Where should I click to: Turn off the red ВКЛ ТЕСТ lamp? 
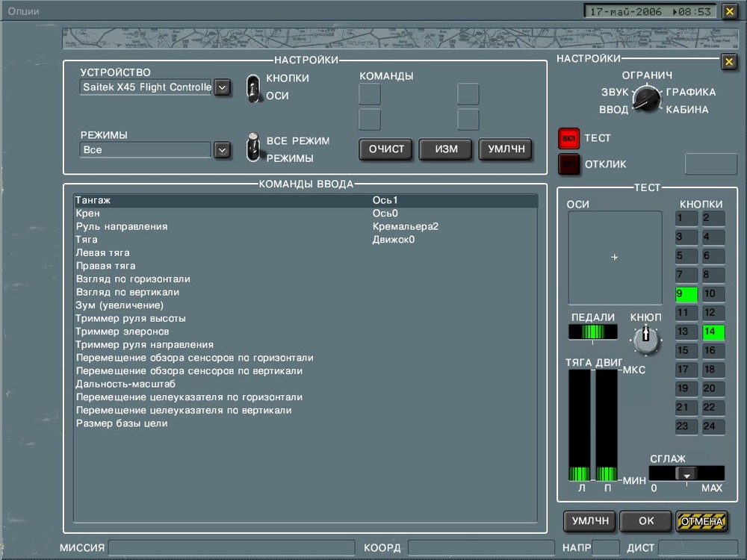tap(568, 137)
